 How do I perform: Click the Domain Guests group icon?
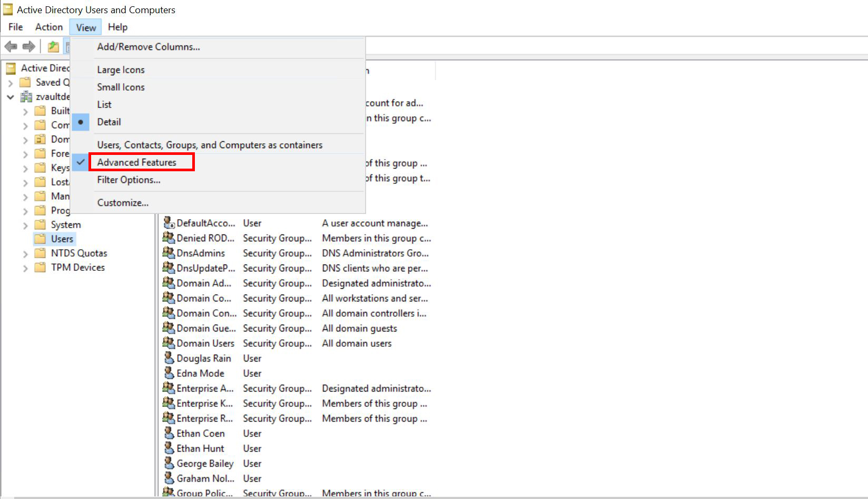click(169, 328)
